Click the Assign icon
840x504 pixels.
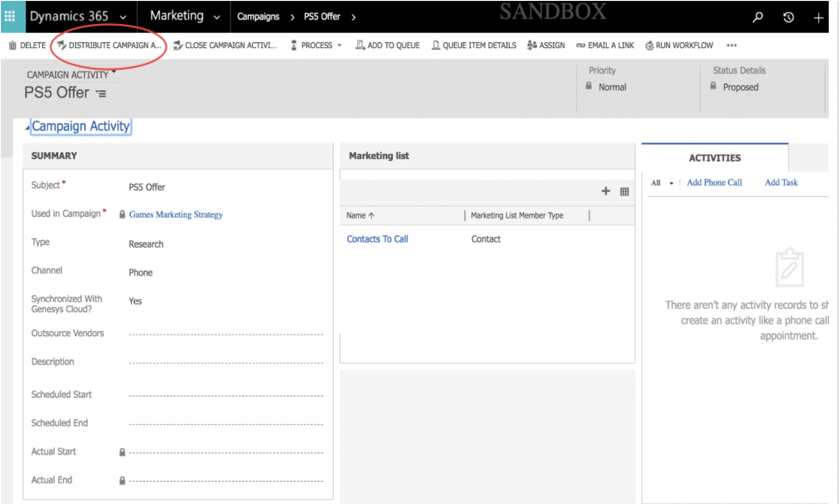point(531,45)
